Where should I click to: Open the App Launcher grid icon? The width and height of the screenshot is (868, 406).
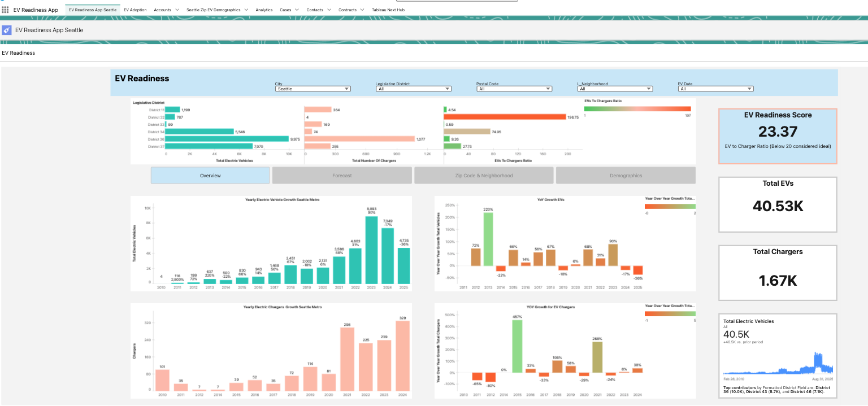pyautogui.click(x=5, y=10)
